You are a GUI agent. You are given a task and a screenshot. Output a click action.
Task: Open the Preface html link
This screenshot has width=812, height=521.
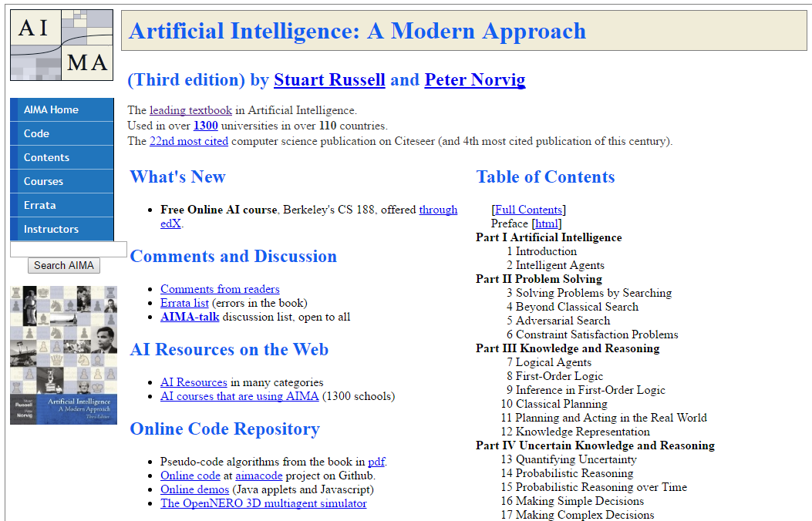546,224
